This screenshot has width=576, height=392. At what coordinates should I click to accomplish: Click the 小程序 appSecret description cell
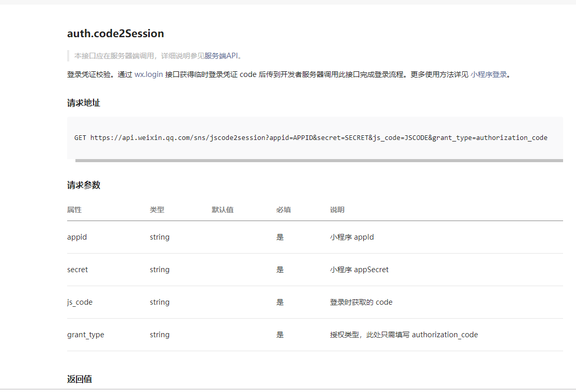pyautogui.click(x=359, y=270)
